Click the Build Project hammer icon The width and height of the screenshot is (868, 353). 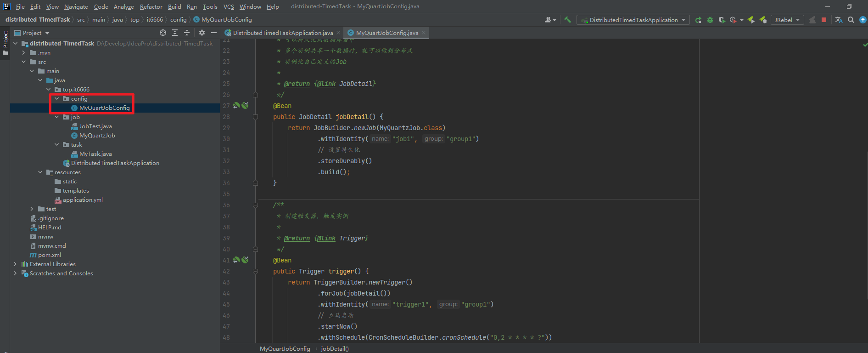[x=567, y=20]
